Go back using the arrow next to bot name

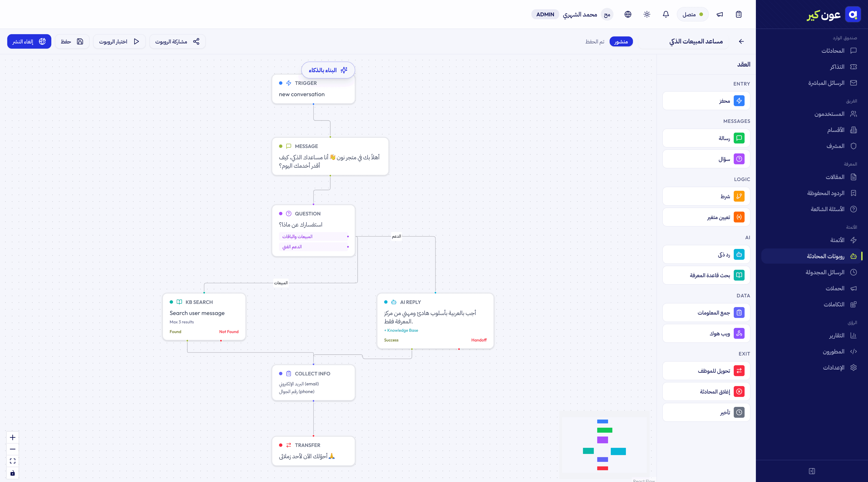pos(741,41)
